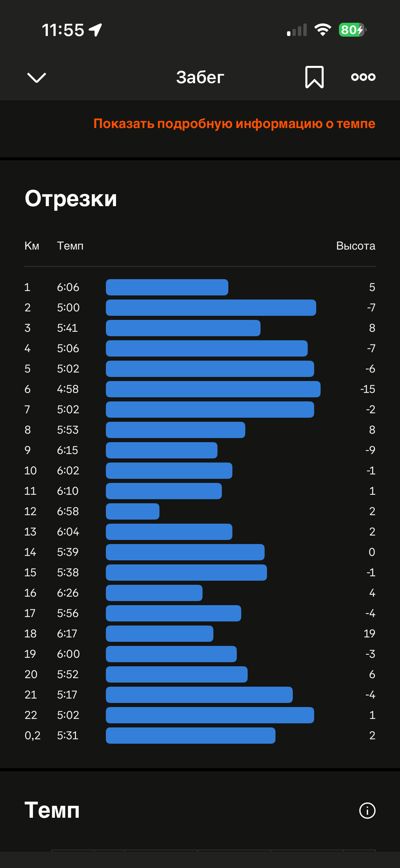Select the Км column header

tap(32, 246)
